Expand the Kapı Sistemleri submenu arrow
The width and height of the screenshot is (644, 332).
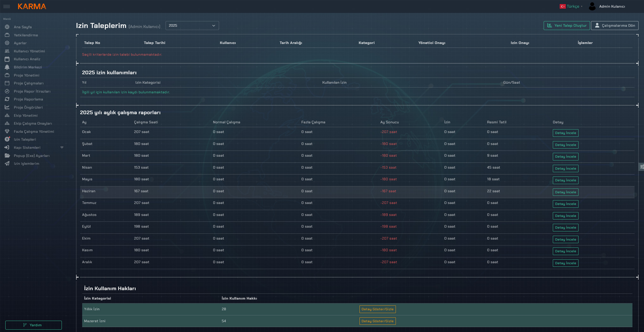pos(62,147)
